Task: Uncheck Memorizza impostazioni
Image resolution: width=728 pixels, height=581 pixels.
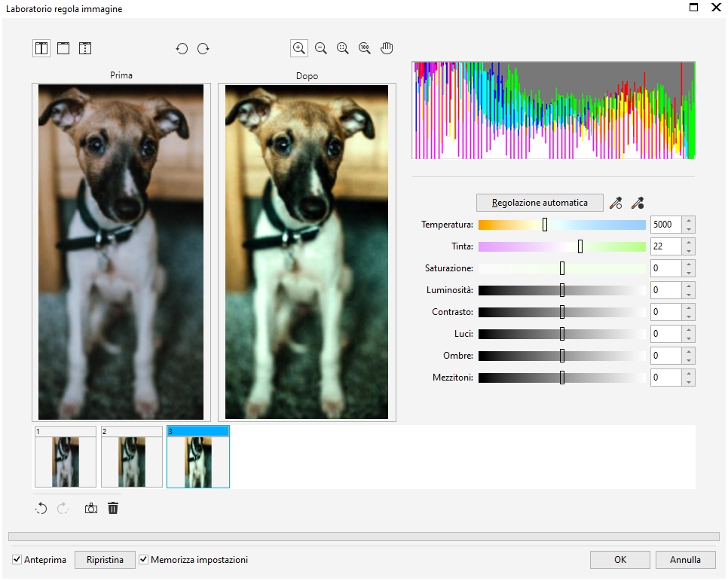Action: pyautogui.click(x=144, y=560)
